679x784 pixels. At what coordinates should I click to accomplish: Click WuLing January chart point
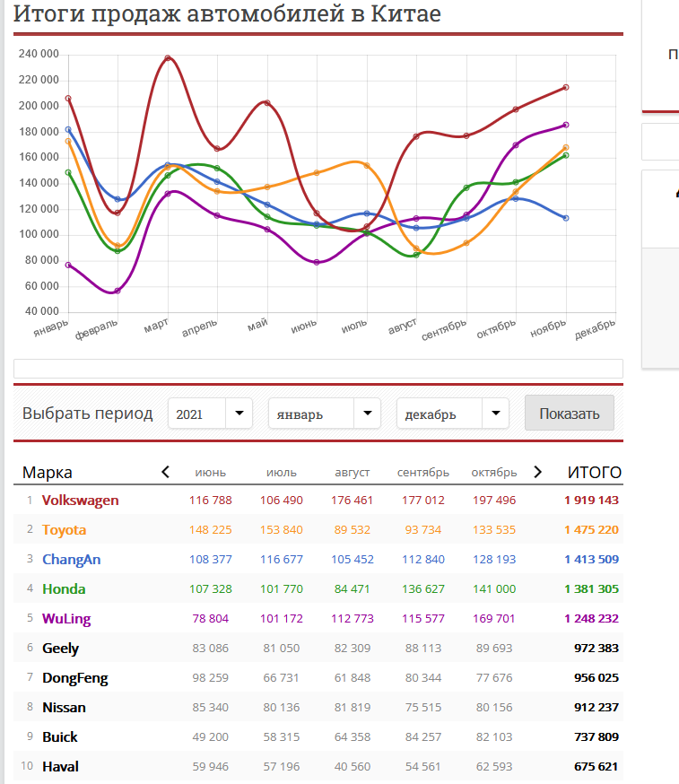point(68,265)
